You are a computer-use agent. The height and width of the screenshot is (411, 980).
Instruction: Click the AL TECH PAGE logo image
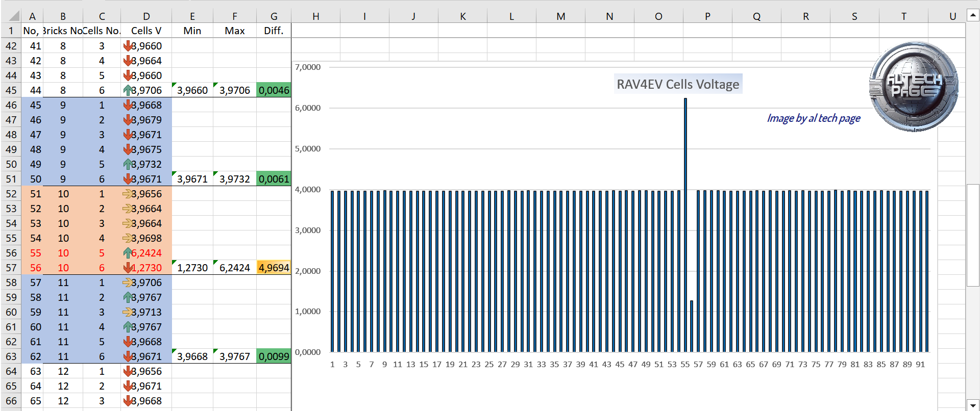pos(913,86)
